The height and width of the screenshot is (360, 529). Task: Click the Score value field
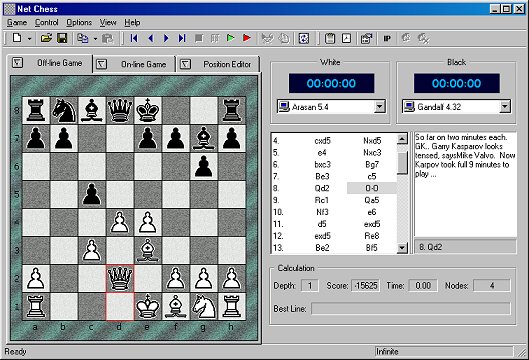point(366,286)
